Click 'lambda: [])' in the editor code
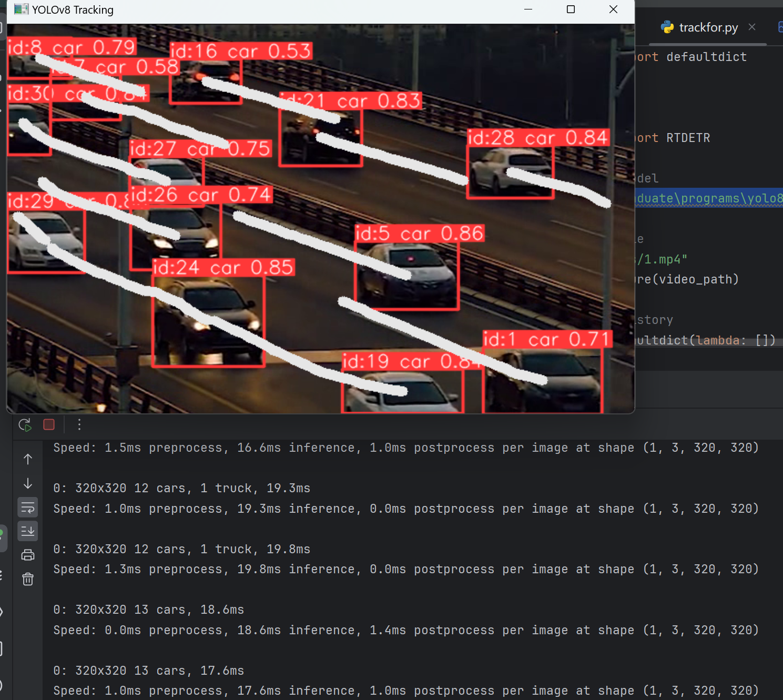 pyautogui.click(x=735, y=340)
